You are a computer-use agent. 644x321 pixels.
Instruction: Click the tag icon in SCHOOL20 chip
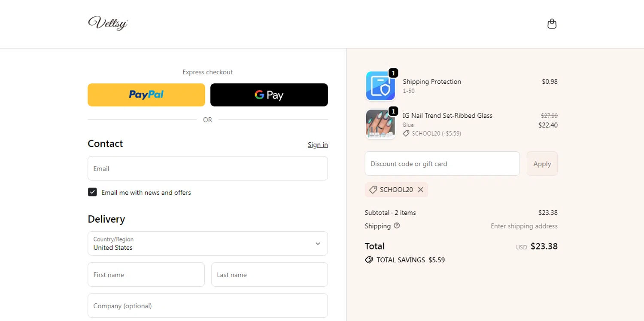click(x=373, y=190)
